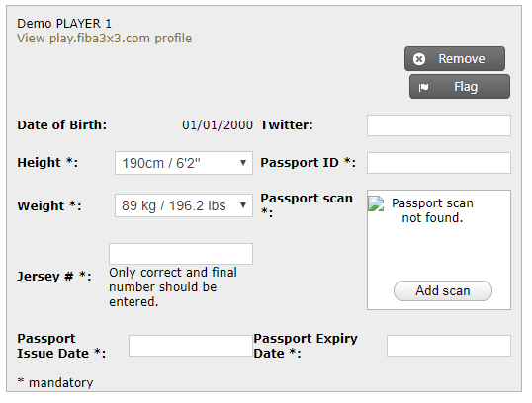The image size is (532, 403).
Task: Focus the Jersey # input field
Action: tap(181, 254)
